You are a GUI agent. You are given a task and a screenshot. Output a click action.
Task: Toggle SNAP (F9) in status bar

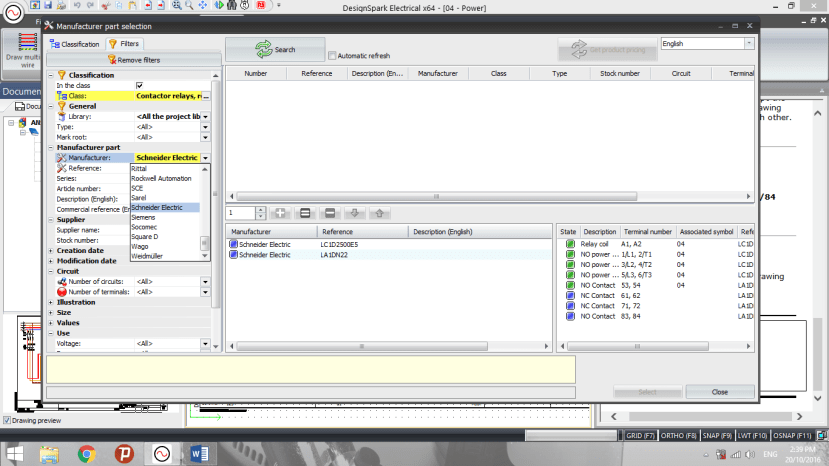(x=717, y=435)
